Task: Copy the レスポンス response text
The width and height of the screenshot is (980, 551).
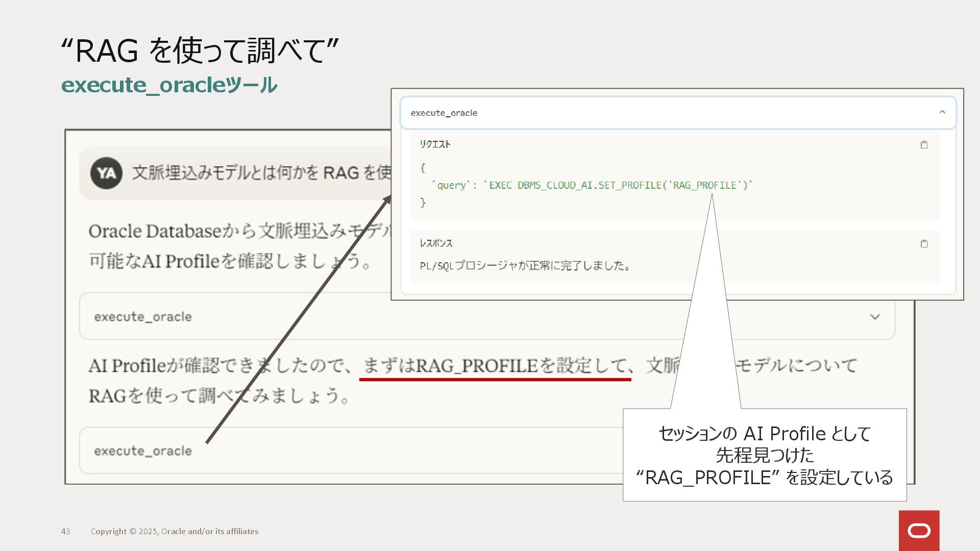Action: point(924,244)
